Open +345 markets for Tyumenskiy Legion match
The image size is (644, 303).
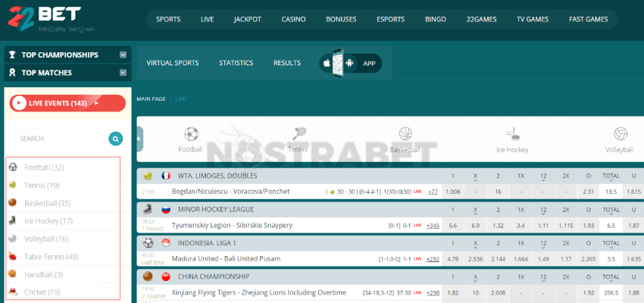[x=433, y=225]
